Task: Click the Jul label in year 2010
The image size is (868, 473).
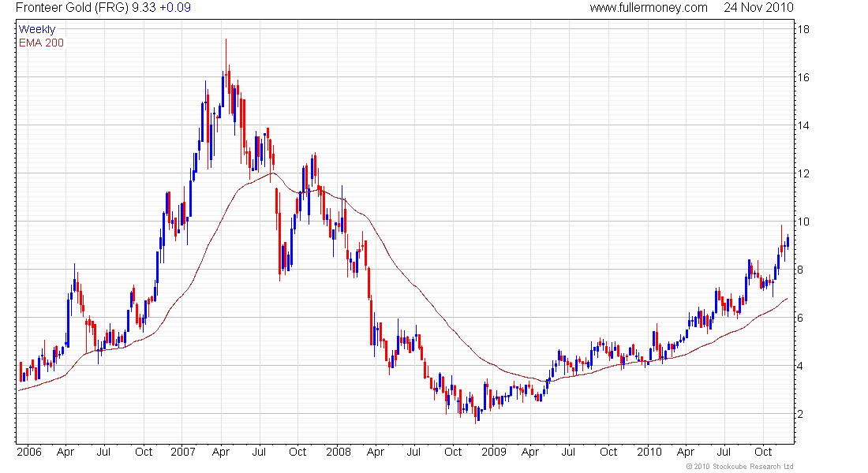Action: coord(724,452)
